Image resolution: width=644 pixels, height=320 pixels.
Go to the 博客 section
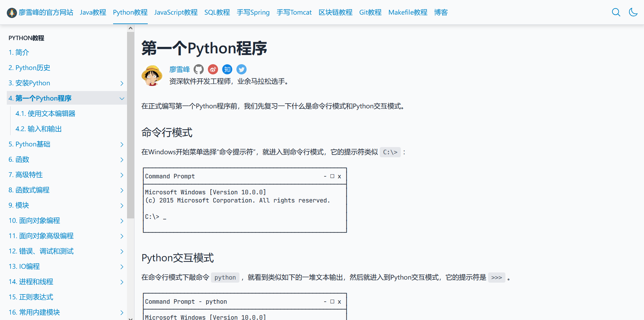[x=441, y=12]
